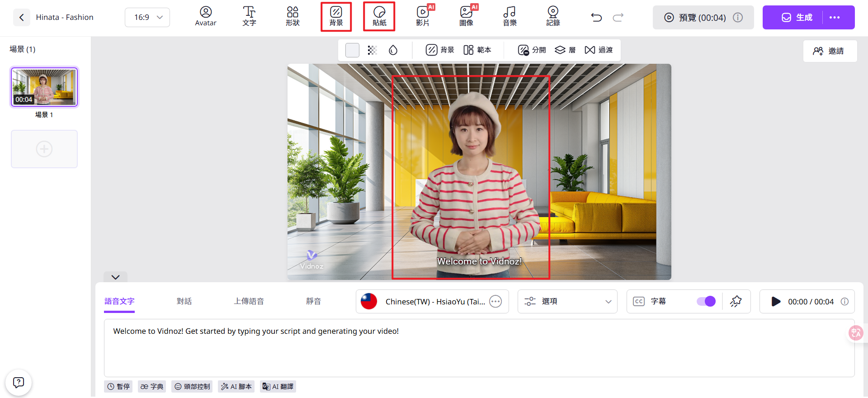Click the transparency checkerboard icon

(372, 50)
